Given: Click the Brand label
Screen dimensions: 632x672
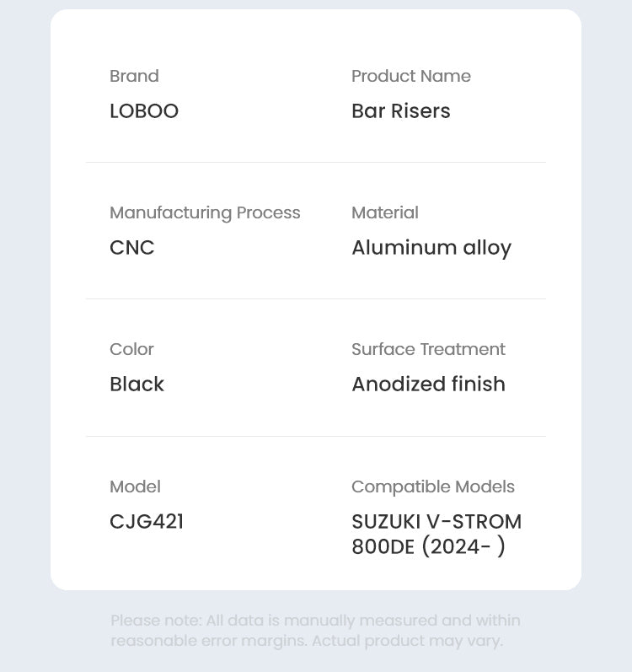Looking at the screenshot, I should (x=134, y=76).
